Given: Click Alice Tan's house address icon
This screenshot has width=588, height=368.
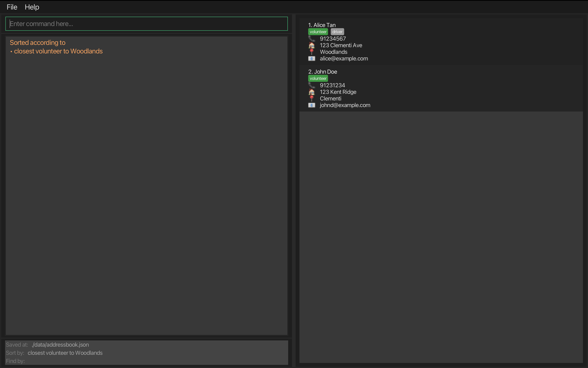Looking at the screenshot, I should coord(311,45).
